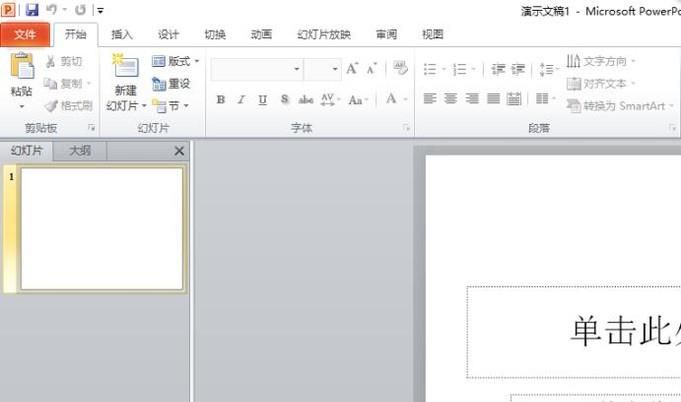Click the Redo/Repeat icon
Viewport: 681px width, 402px height.
pos(80,10)
